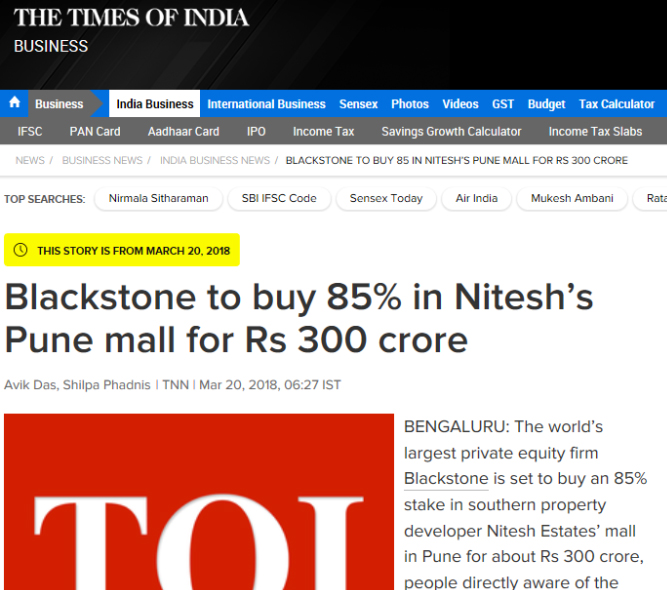Click the TOP SEARCHES label

coord(45,199)
